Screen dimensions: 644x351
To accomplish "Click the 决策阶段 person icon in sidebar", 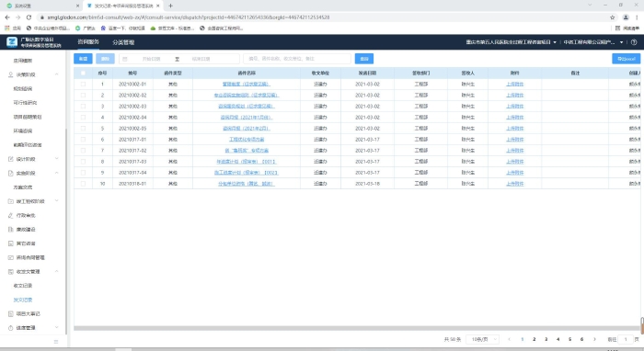I will 11,74.
